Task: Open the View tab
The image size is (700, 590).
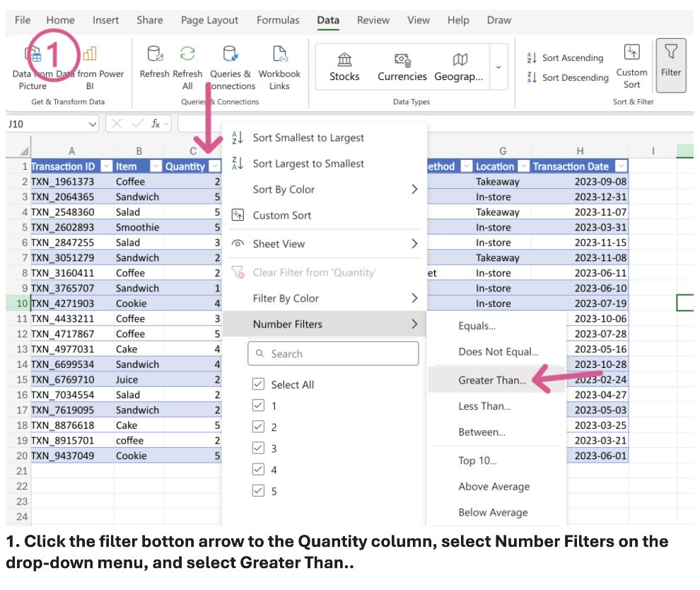Action: [x=419, y=20]
